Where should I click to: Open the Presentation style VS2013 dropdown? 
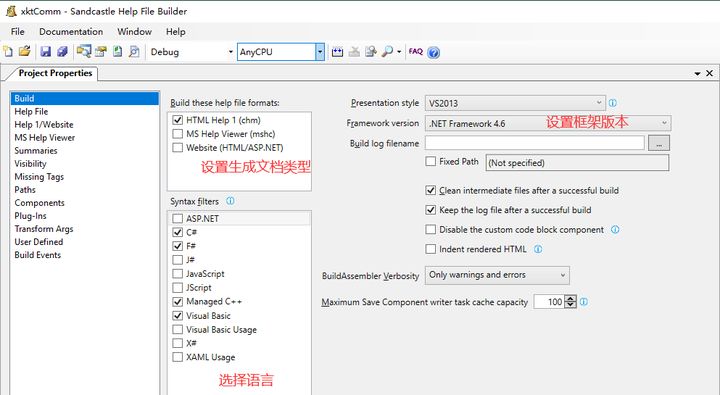[515, 103]
